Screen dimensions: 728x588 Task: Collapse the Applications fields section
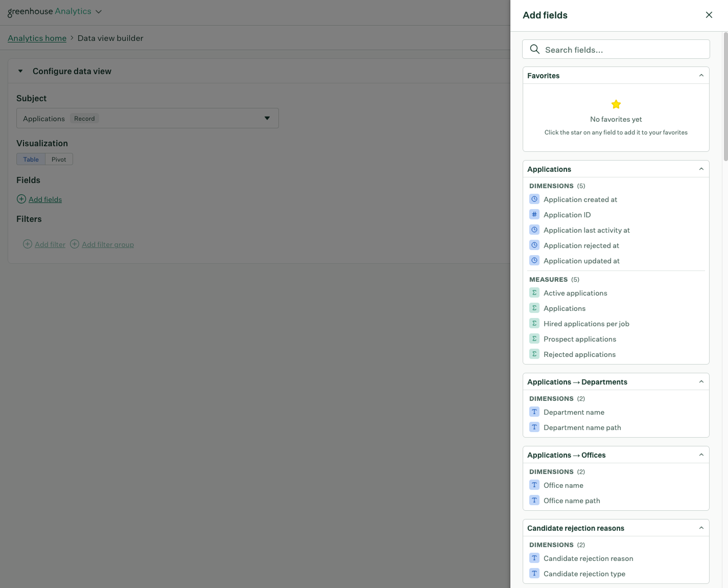click(x=701, y=169)
